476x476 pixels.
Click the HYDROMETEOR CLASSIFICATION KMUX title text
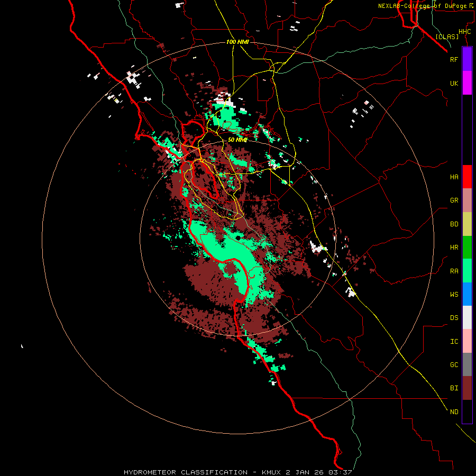[237, 472]
